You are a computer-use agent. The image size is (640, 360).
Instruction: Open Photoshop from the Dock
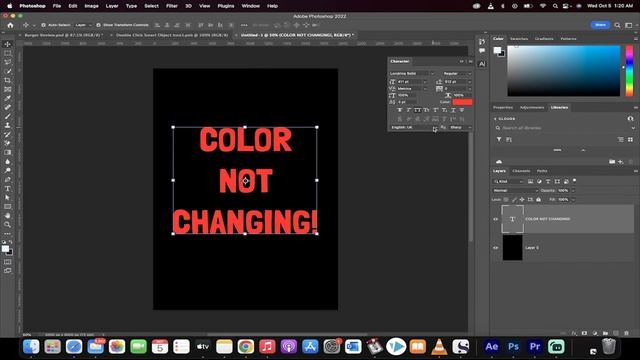[513, 347]
